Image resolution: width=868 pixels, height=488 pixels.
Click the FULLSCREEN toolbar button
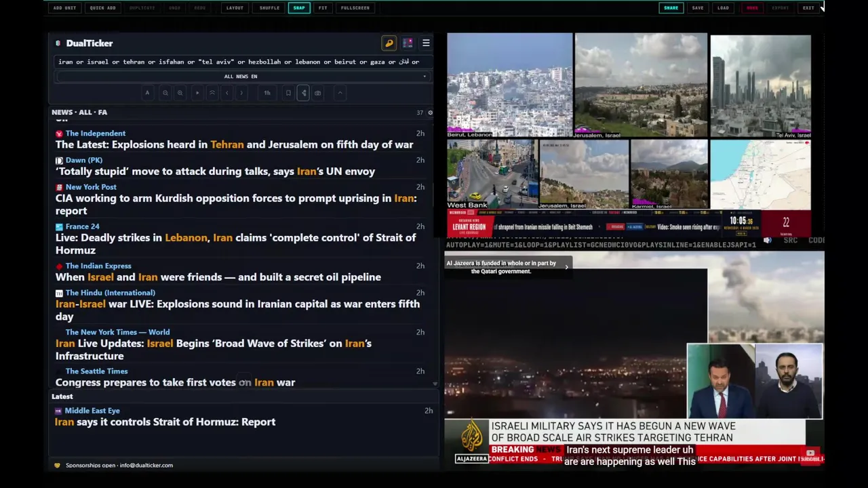click(x=355, y=7)
